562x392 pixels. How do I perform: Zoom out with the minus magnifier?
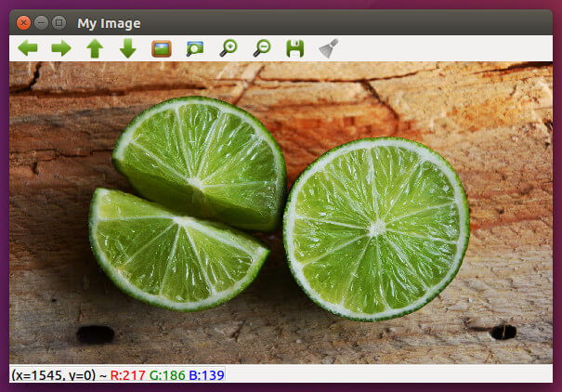(x=262, y=48)
